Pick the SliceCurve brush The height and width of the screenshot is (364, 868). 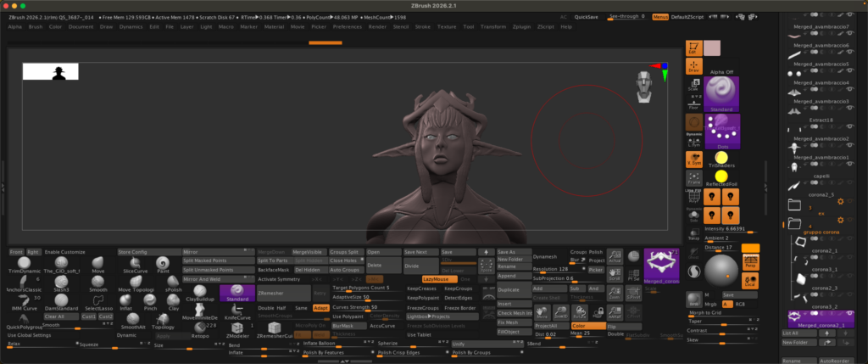135,265
